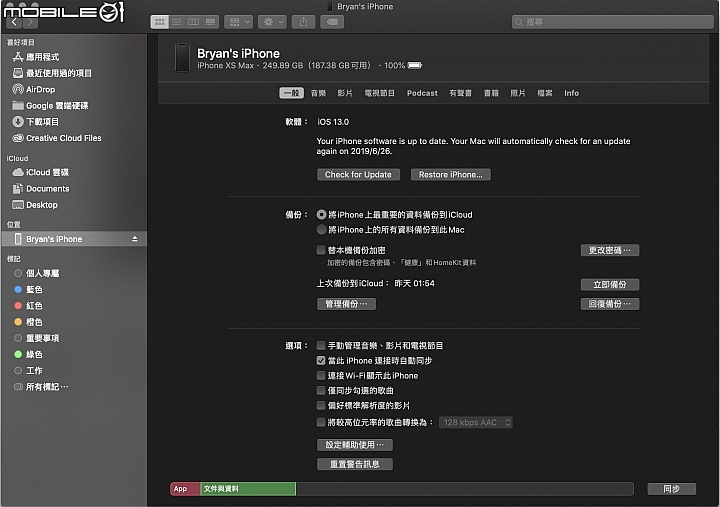Select the blue 藍色 tag
The width and height of the screenshot is (720, 507).
pyautogui.click(x=28, y=289)
